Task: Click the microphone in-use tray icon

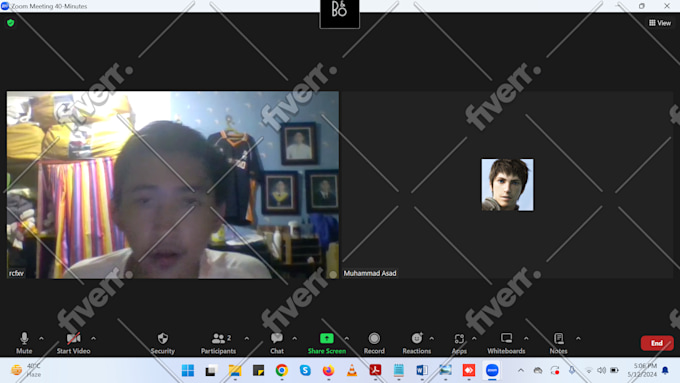Action: click(572, 370)
